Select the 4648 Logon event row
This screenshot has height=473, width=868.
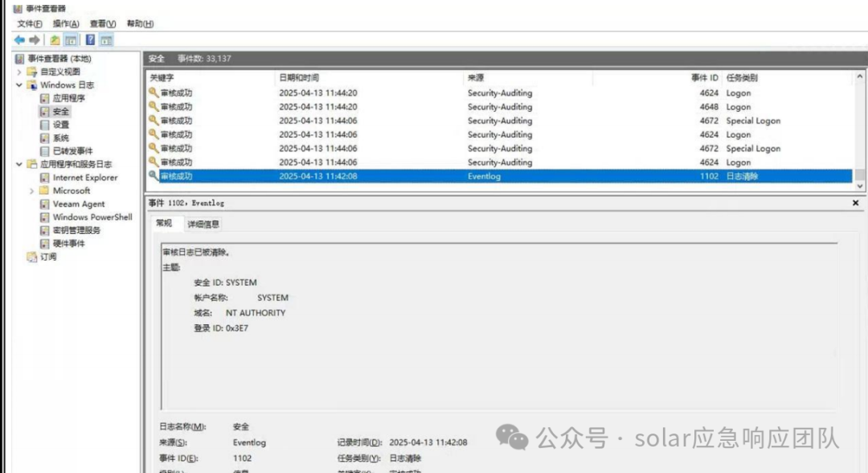[x=499, y=107]
